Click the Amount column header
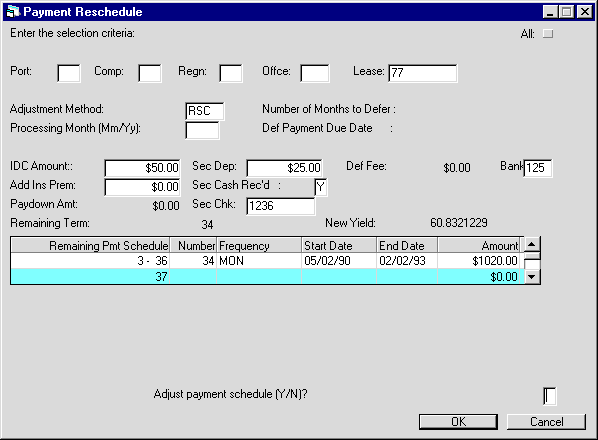The width and height of the screenshot is (598, 440). click(x=480, y=246)
